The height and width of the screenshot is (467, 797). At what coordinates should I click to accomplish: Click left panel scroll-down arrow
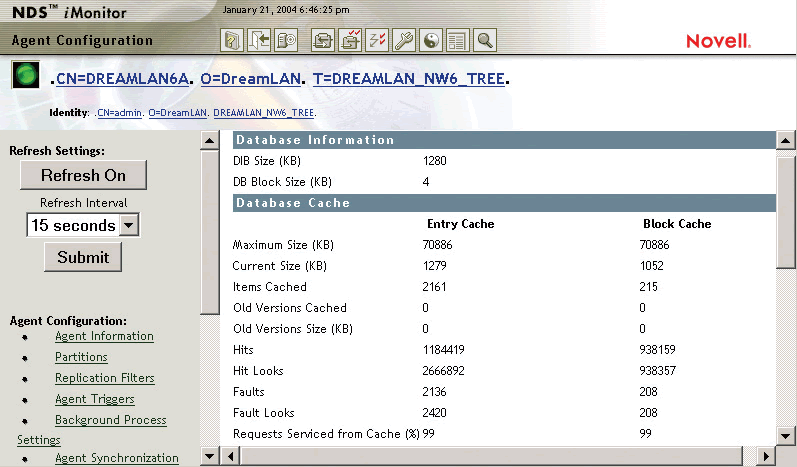[x=209, y=456]
